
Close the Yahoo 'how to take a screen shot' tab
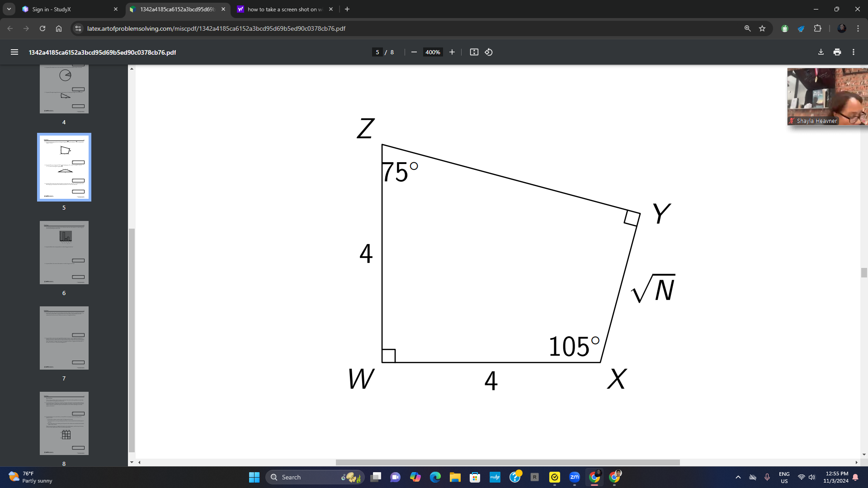pyautogui.click(x=331, y=9)
